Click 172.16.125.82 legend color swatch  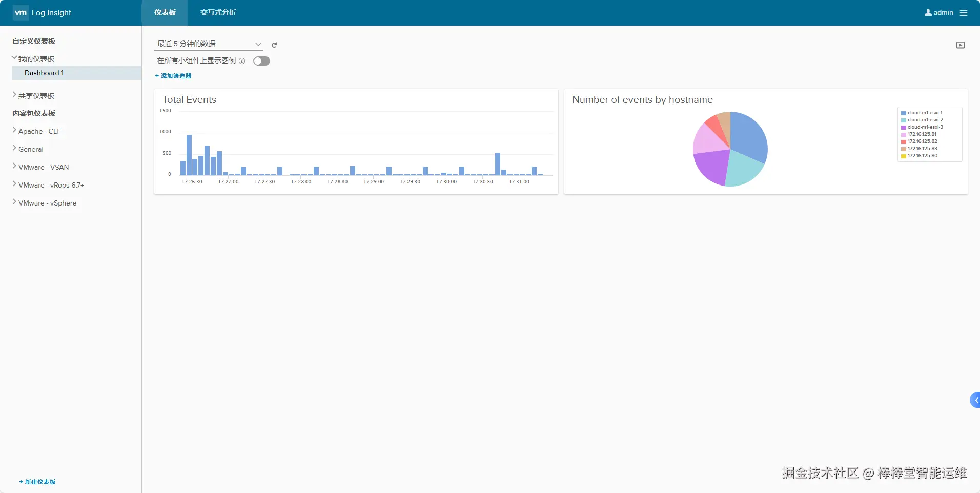pyautogui.click(x=904, y=142)
